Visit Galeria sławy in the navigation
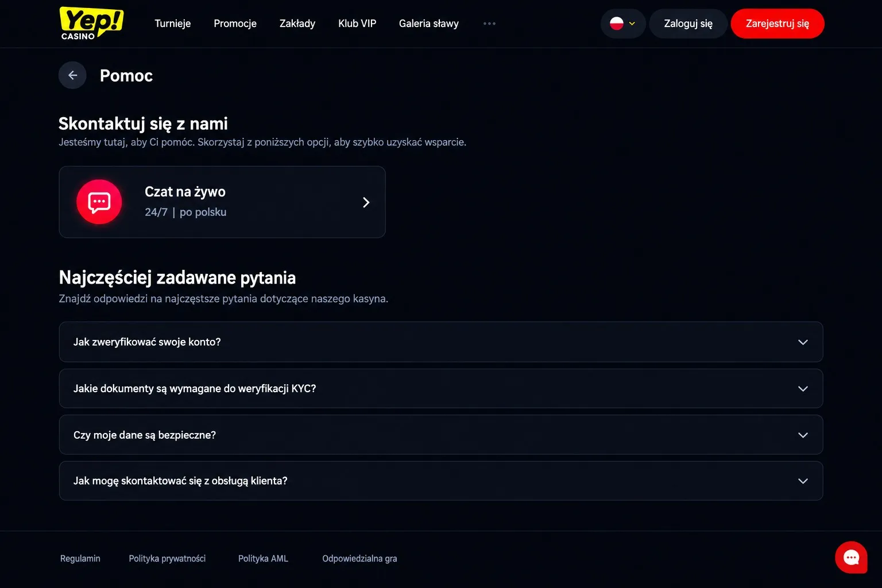 coord(429,24)
